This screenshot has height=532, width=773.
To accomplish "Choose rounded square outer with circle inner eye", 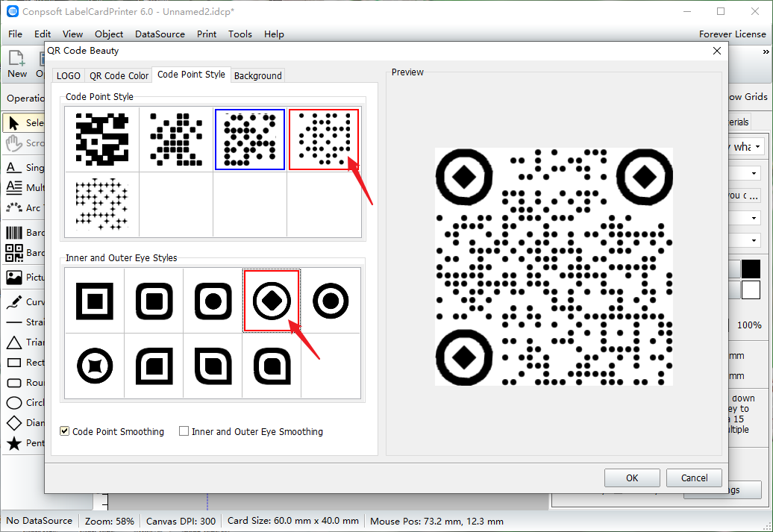I will tap(213, 301).
